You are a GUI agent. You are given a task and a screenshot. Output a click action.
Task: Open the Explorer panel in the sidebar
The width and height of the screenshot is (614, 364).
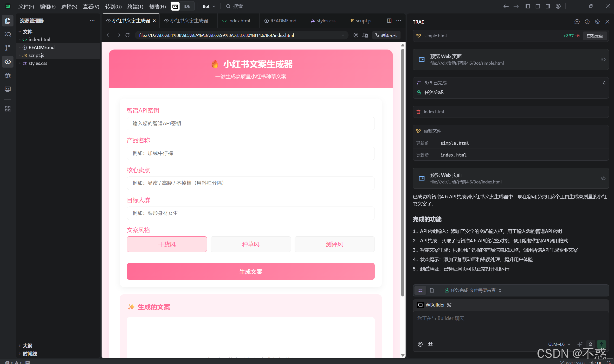7,21
